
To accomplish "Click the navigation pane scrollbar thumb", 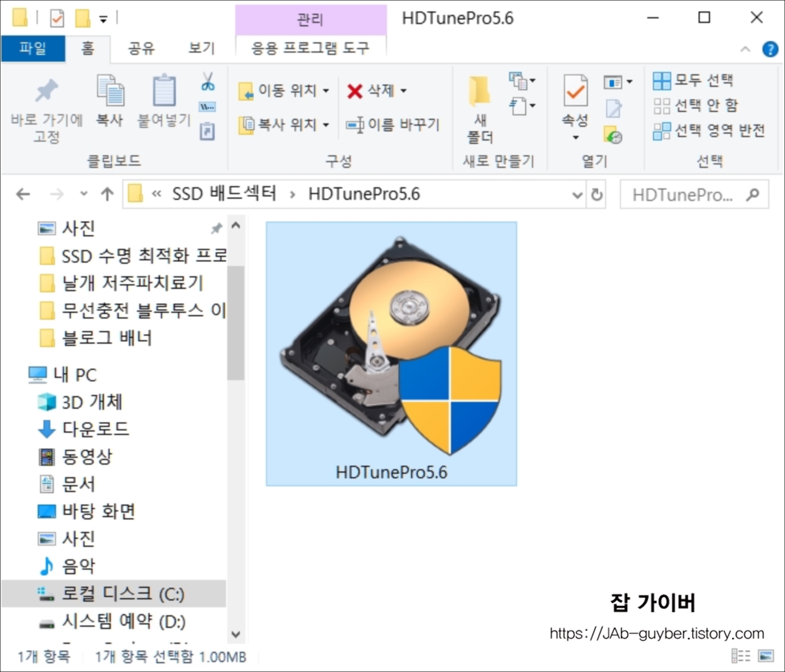I will click(x=236, y=323).
